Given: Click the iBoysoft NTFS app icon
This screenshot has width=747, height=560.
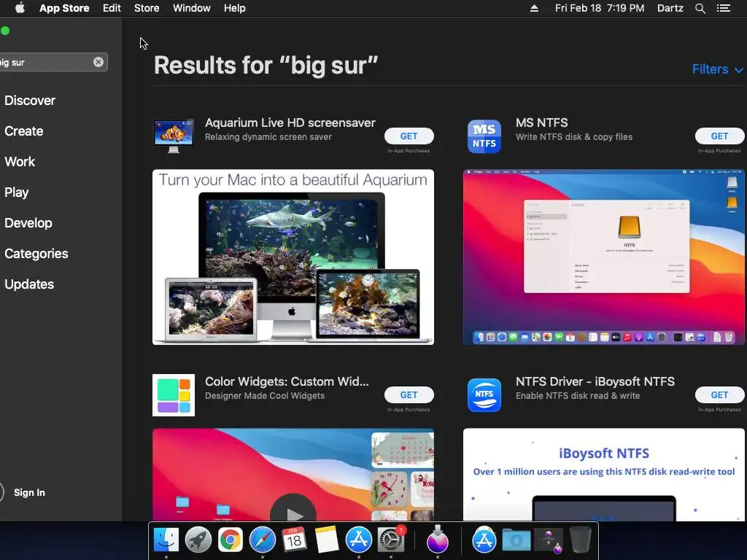Looking at the screenshot, I should click(484, 395).
